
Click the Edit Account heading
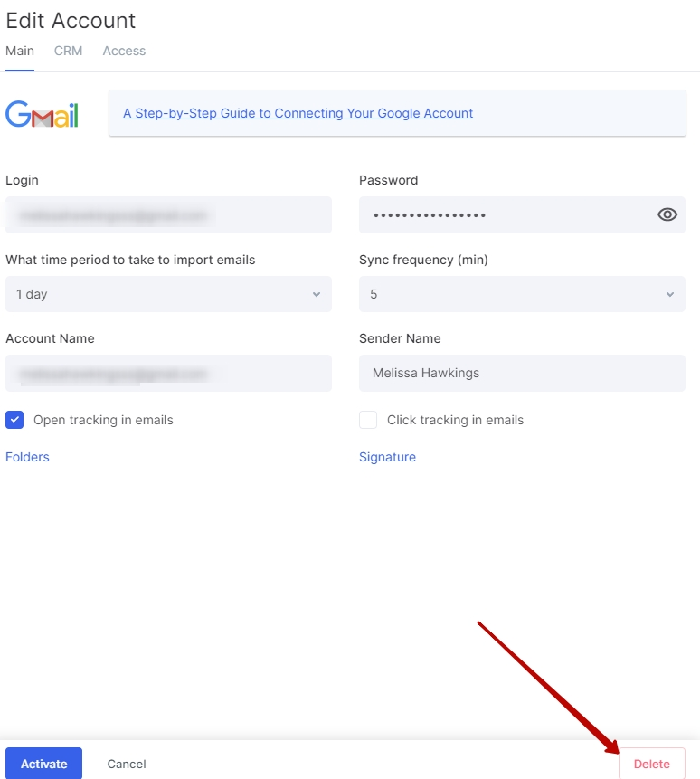(x=71, y=21)
